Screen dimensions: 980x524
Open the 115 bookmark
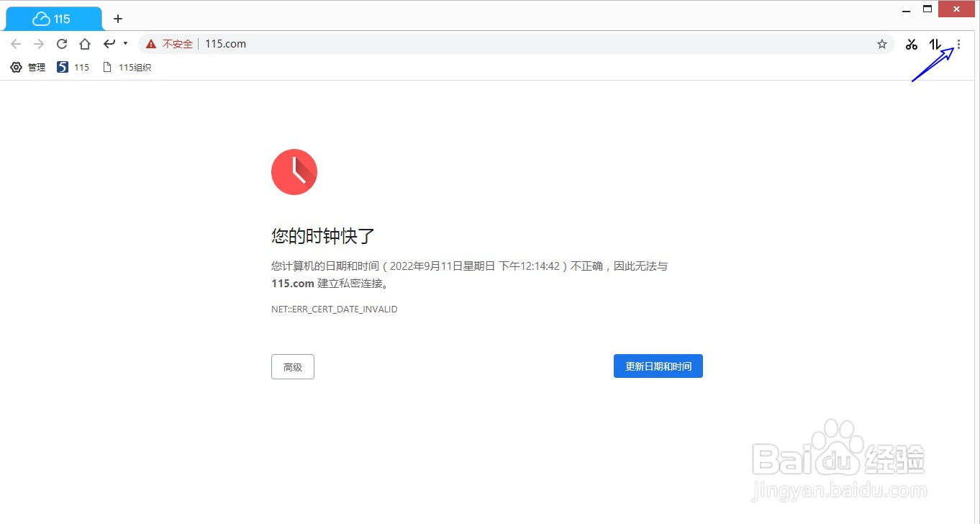point(73,67)
